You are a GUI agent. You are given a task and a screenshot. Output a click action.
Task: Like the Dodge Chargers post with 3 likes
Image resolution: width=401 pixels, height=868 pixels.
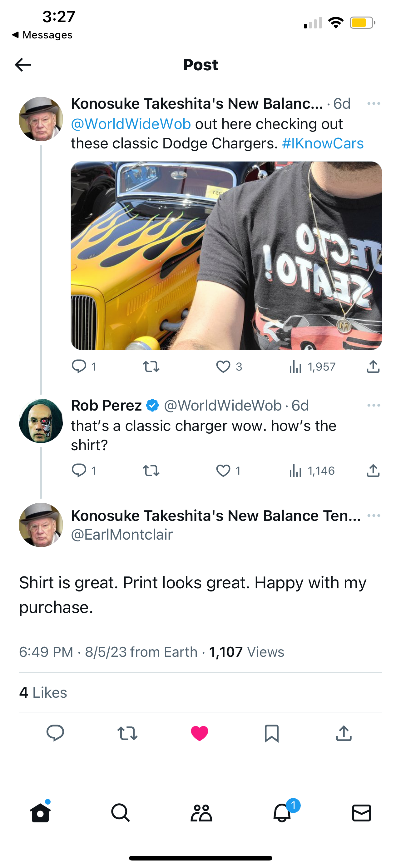223,367
